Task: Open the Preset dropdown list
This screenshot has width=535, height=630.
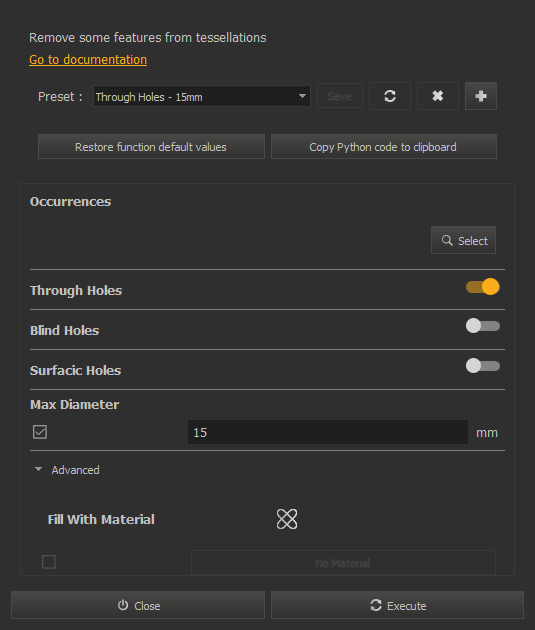Action: pyautogui.click(x=202, y=96)
